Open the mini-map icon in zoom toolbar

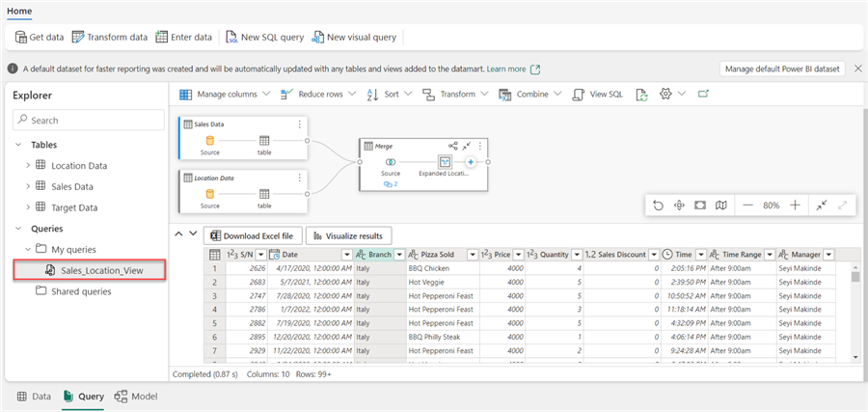pos(720,206)
